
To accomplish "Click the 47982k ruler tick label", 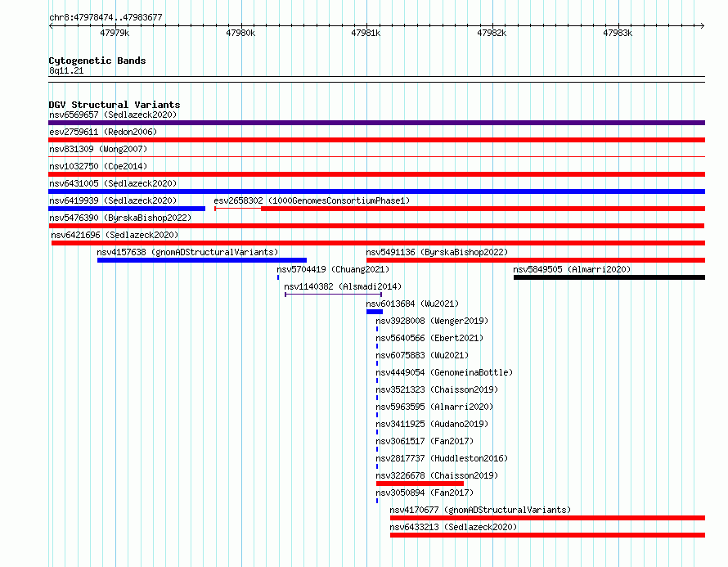I will click(x=492, y=33).
